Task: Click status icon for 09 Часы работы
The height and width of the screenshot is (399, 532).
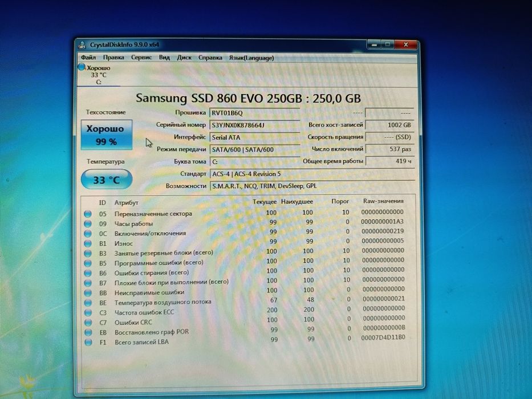Action: (88, 223)
